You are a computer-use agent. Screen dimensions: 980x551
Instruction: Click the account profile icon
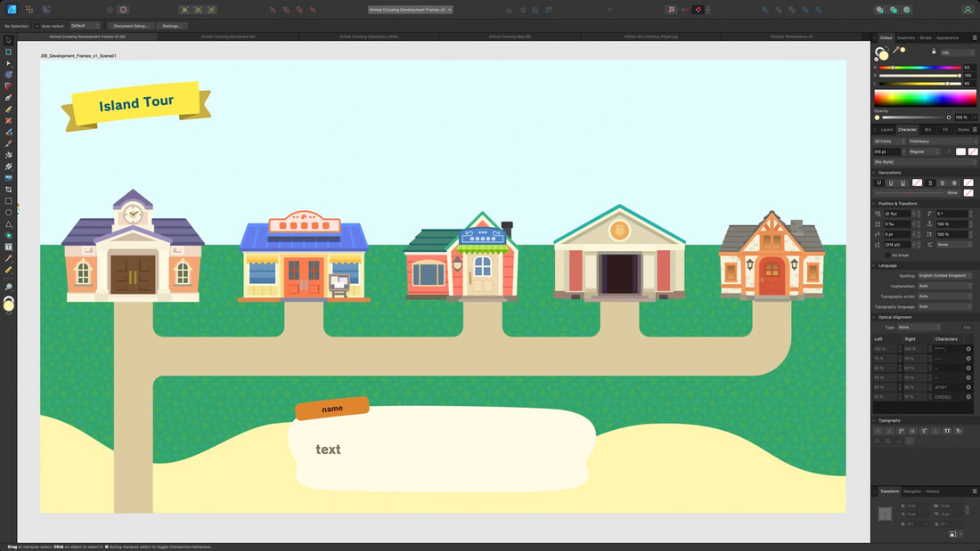coord(967,10)
